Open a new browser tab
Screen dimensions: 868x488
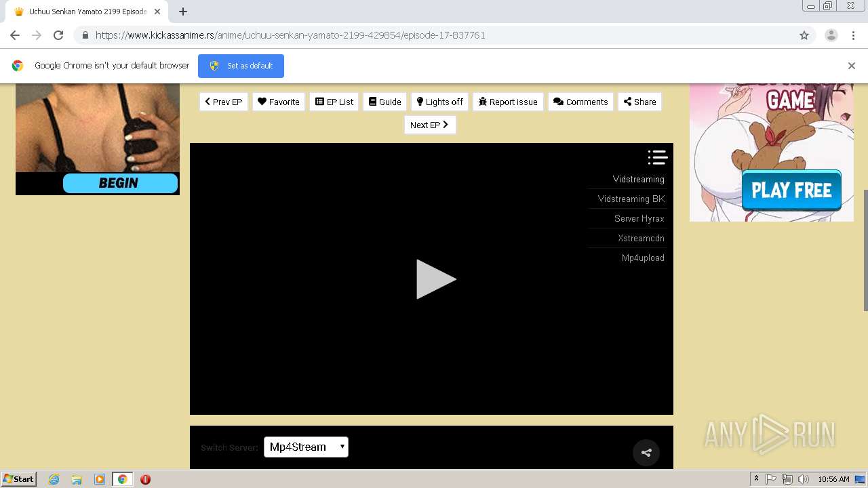[183, 12]
